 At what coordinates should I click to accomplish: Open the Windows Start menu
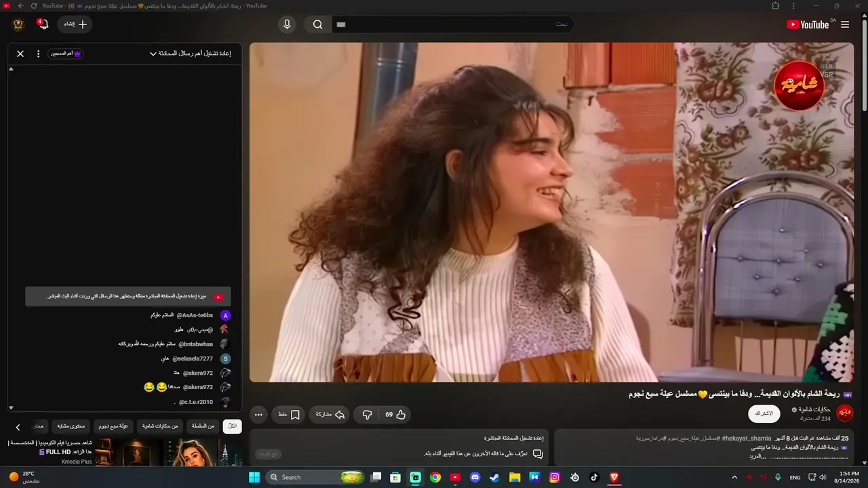coord(254,477)
